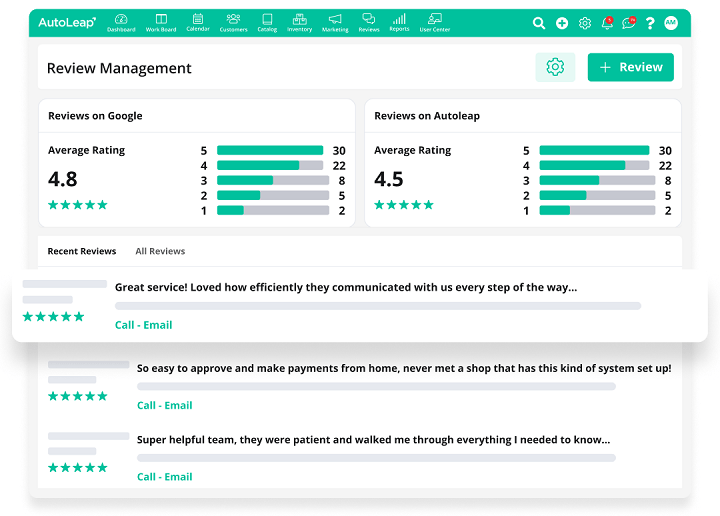
Task: Go to the Work Board
Action: pos(160,22)
